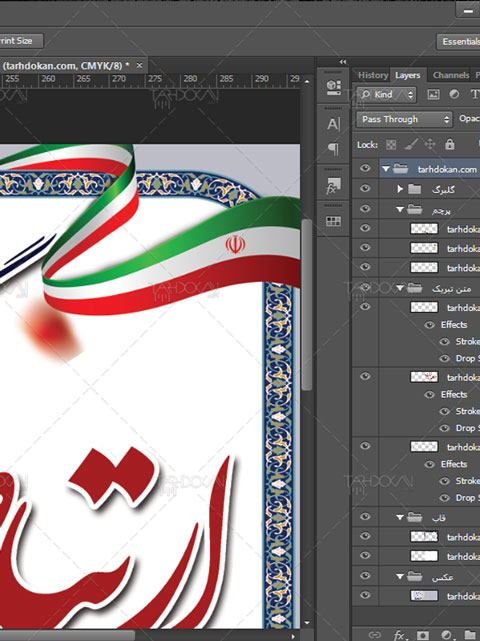Image resolution: width=480 pixels, height=641 pixels.
Task: Collapse the قاب group
Action: (400, 518)
